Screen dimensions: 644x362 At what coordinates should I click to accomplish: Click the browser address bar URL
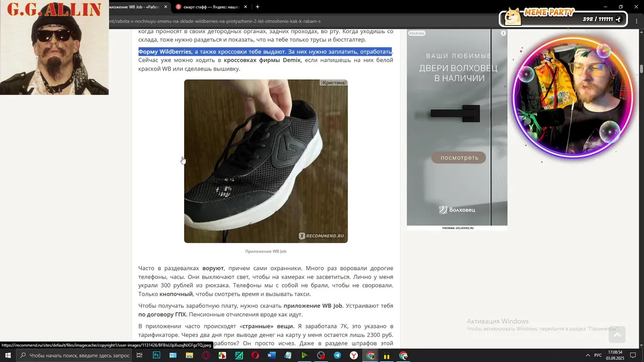[215, 21]
